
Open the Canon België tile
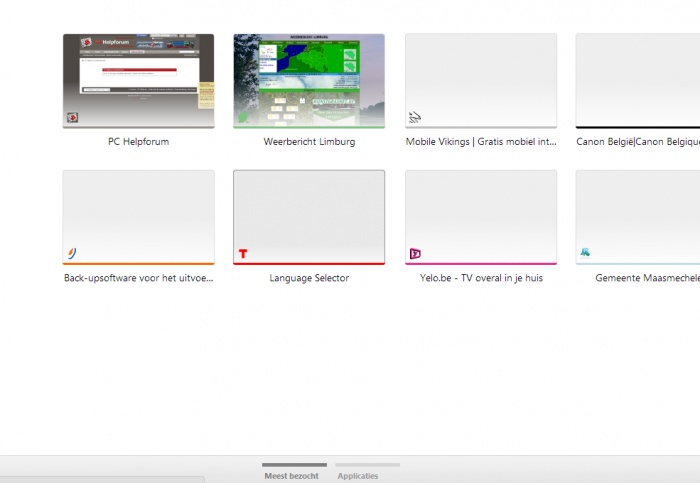[638, 81]
